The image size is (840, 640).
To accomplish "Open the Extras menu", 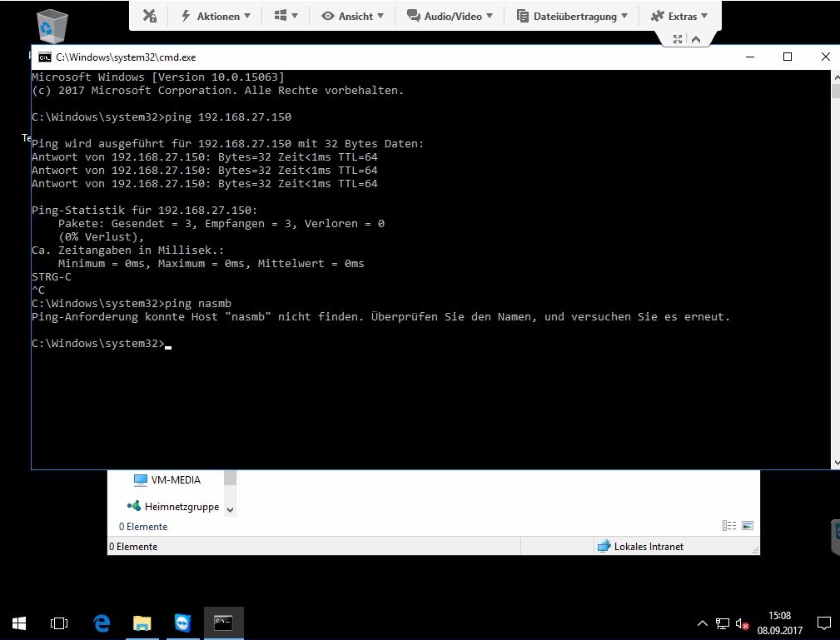I will [x=678, y=16].
